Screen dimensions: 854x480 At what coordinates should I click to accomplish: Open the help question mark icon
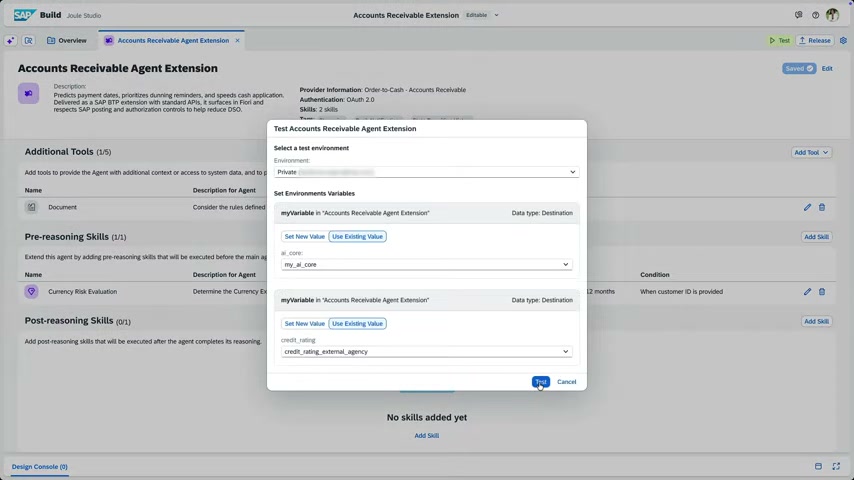click(815, 15)
